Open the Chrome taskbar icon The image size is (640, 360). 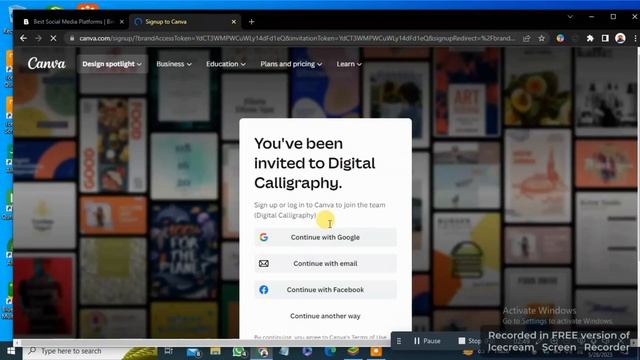tap(263, 351)
